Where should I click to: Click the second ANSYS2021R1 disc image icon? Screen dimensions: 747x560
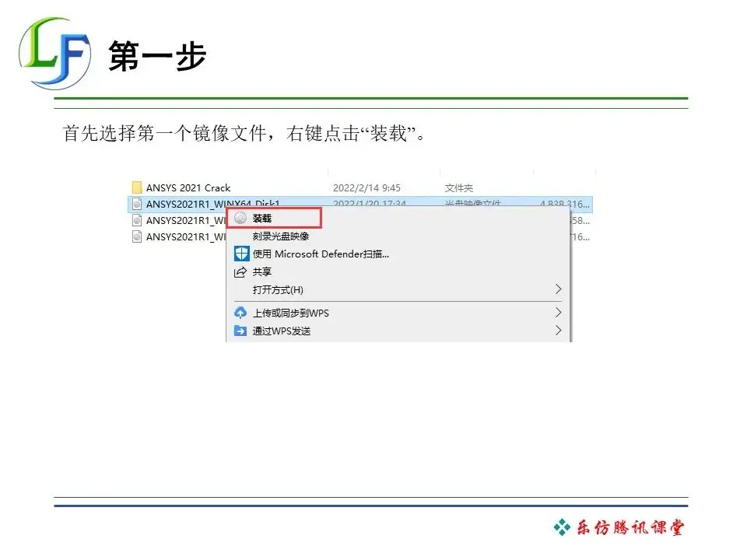coord(137,220)
